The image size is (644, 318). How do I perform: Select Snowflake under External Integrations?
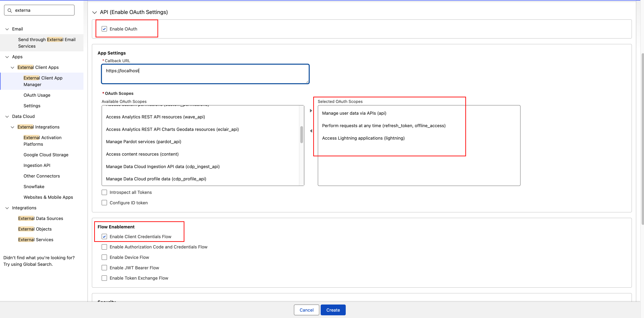coord(34,186)
